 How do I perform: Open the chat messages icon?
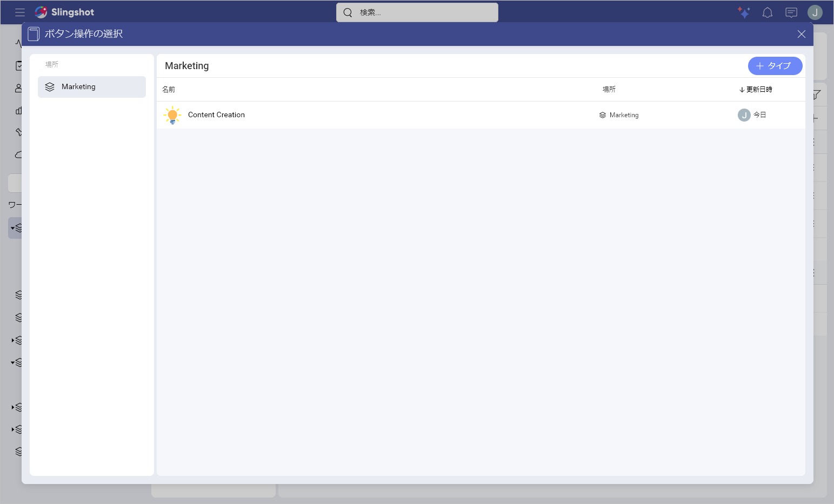coord(791,12)
